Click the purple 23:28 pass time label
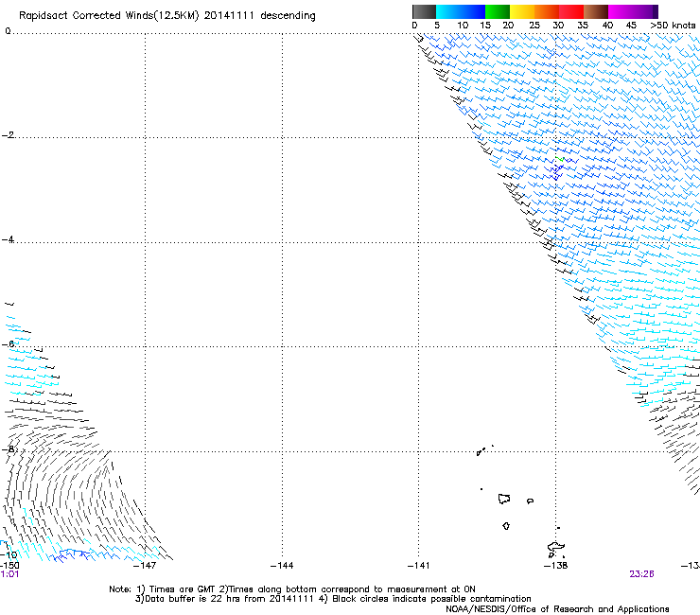700x615 pixels. 641,574
